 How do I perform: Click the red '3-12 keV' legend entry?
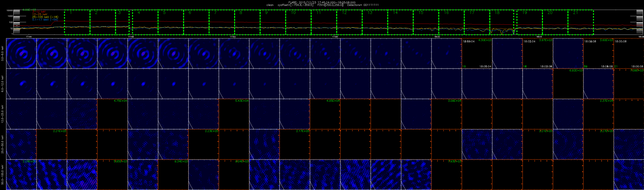click(39, 12)
